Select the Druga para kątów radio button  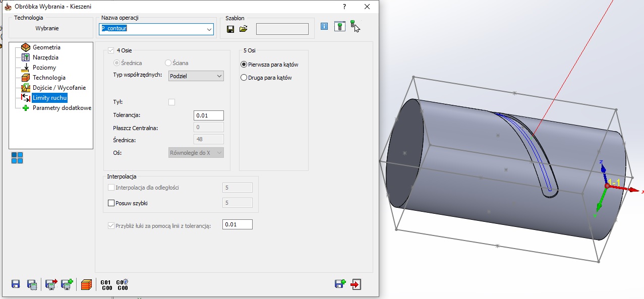point(244,78)
